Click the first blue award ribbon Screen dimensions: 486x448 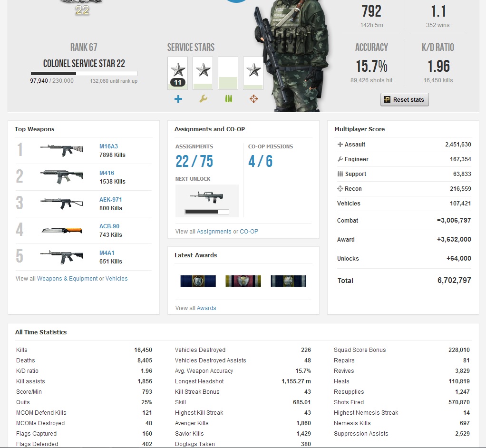click(x=198, y=281)
